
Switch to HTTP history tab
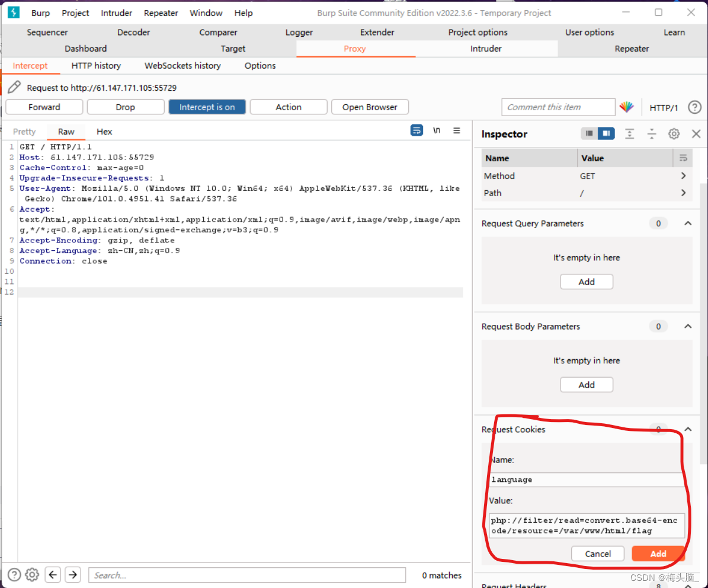(96, 66)
